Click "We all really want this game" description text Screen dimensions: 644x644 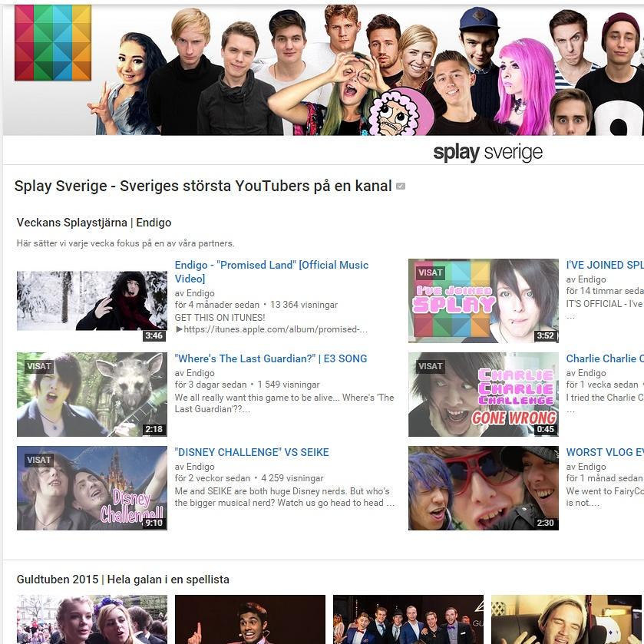pyautogui.click(x=284, y=403)
